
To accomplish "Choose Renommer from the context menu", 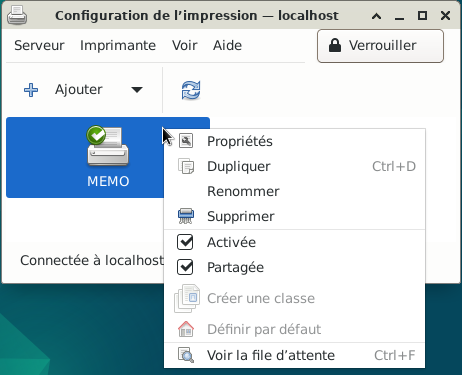I will click(x=243, y=191).
